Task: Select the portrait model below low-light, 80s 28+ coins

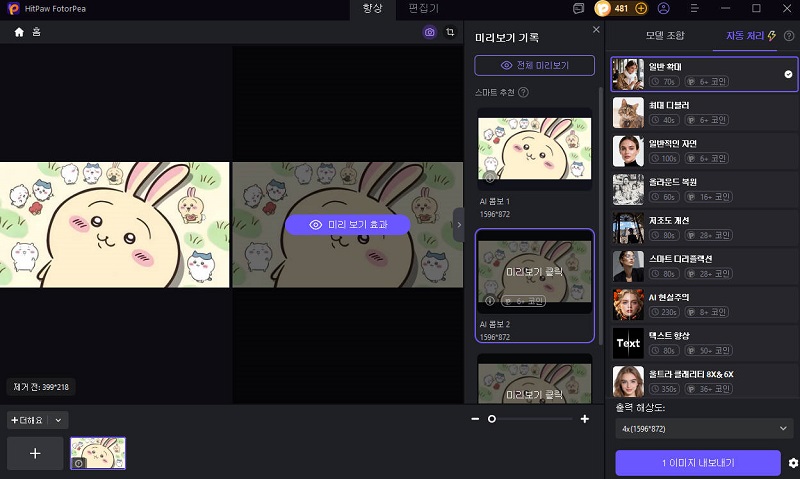Action: click(x=704, y=266)
